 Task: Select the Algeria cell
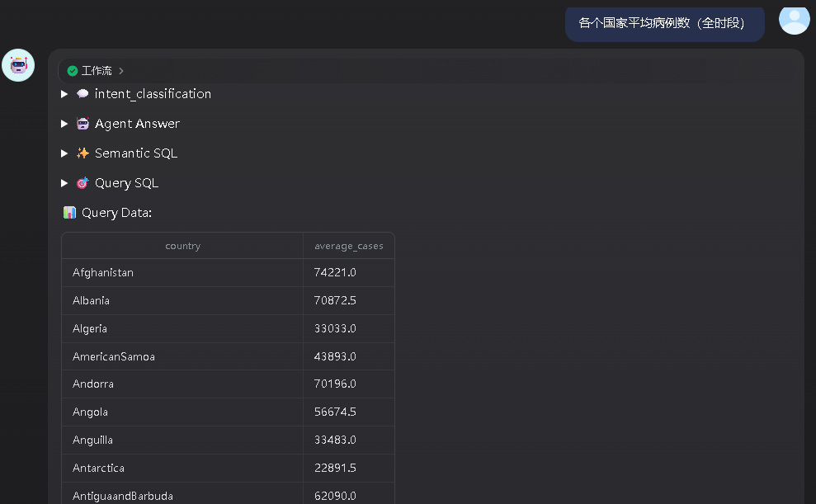[x=182, y=329]
